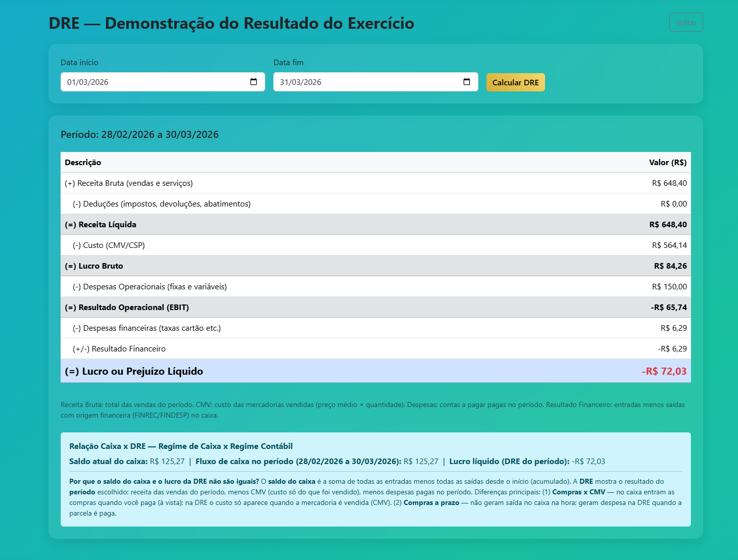
Task: Click the Receita Líquida subtotal label
Action: pyautogui.click(x=101, y=225)
